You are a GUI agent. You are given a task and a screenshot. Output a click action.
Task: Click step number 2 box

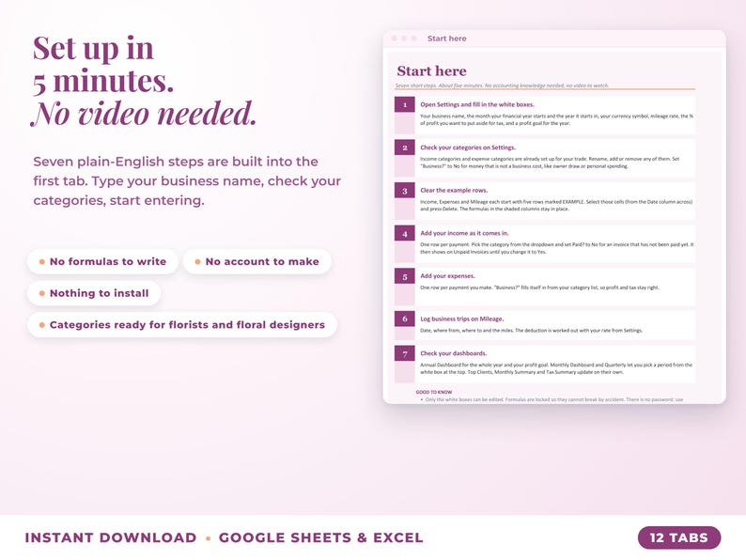[x=404, y=148]
